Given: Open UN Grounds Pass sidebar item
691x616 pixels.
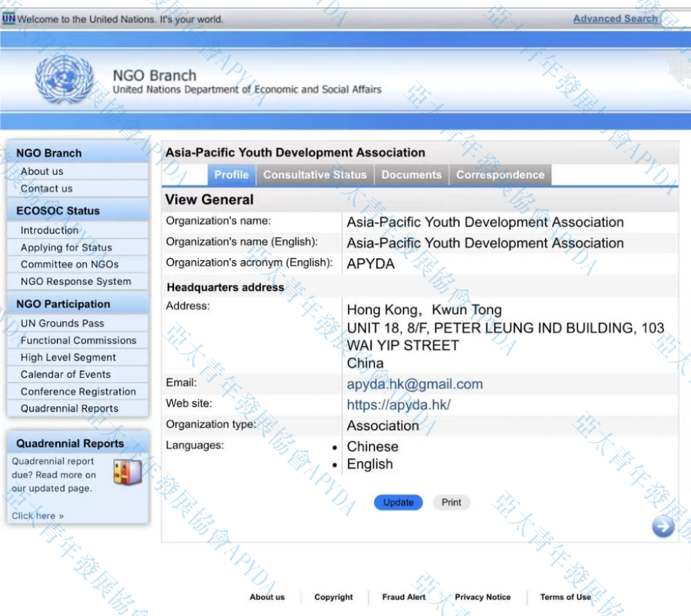Looking at the screenshot, I should coord(62,323).
